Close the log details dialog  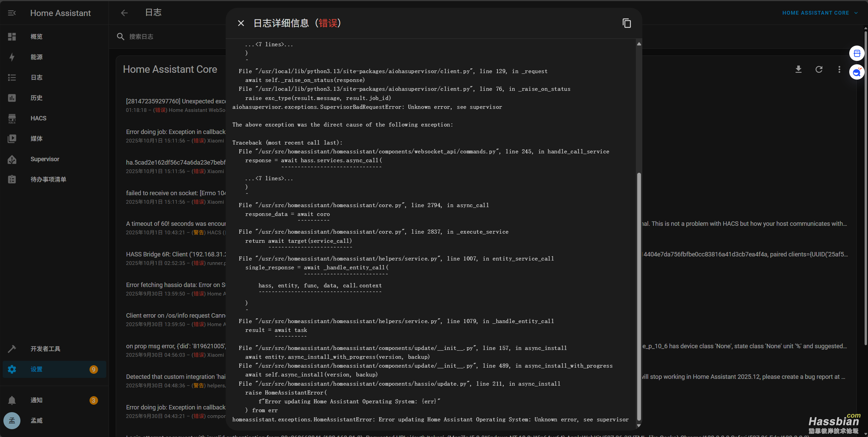[x=241, y=23]
